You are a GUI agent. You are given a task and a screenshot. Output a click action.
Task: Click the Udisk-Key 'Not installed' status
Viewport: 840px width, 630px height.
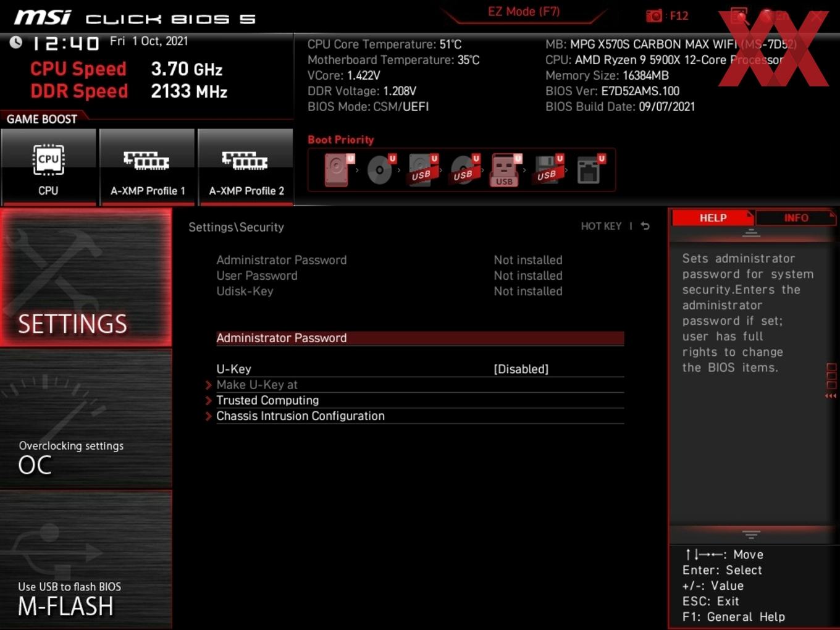(528, 291)
